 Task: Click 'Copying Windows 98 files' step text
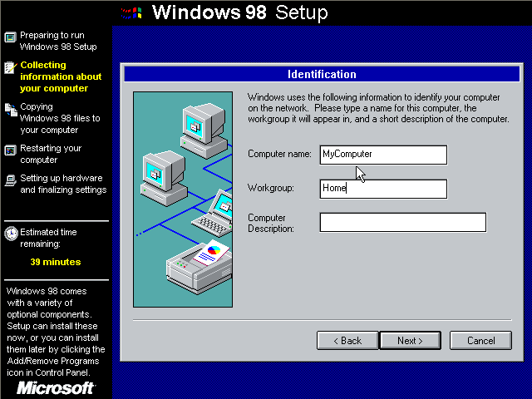tap(60, 118)
